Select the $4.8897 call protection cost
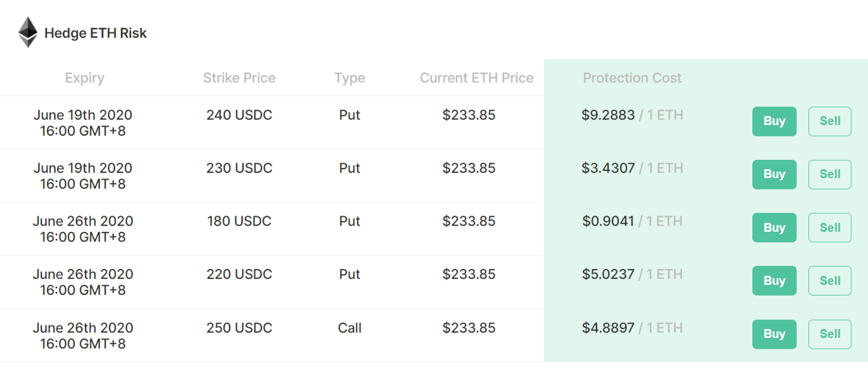Viewport: 868px width, 378px height. tap(608, 328)
